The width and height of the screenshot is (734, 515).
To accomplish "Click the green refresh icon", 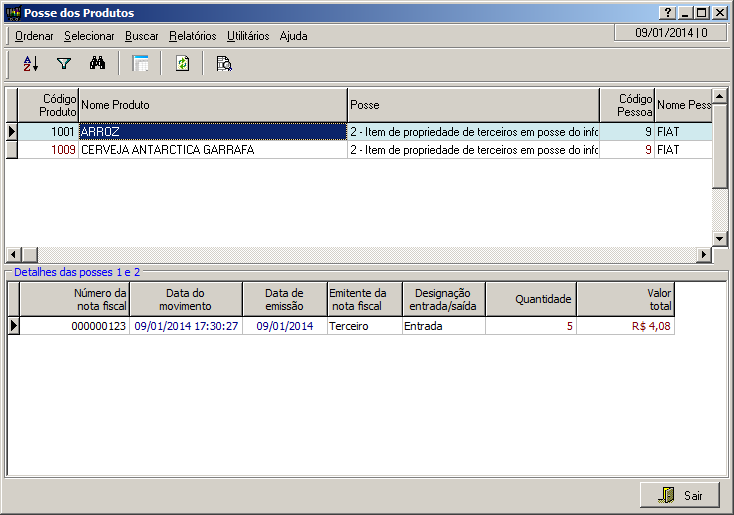I will [182, 64].
